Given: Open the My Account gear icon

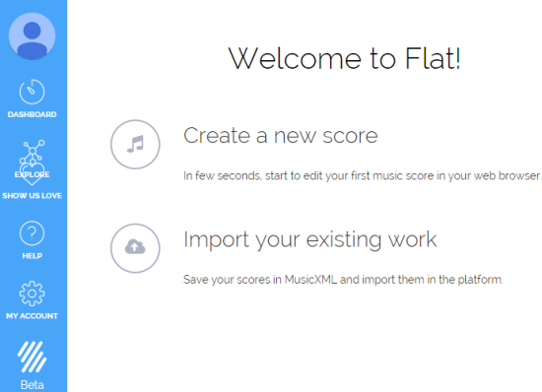Looking at the screenshot, I should point(32,294).
